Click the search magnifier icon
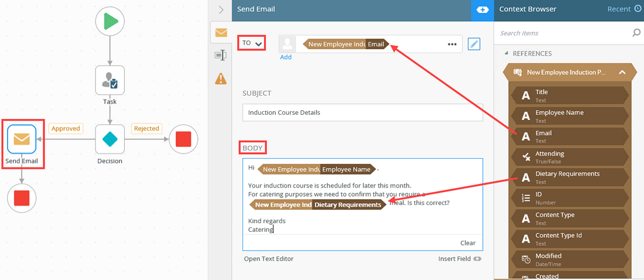This screenshot has height=280, width=644. tap(636, 33)
